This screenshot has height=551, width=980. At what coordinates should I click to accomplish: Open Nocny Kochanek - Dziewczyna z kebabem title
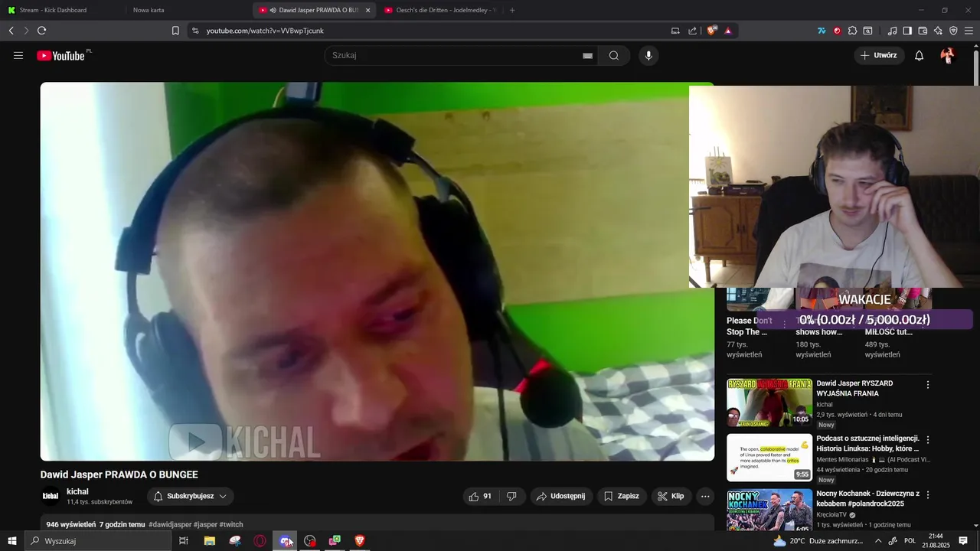coord(867,499)
